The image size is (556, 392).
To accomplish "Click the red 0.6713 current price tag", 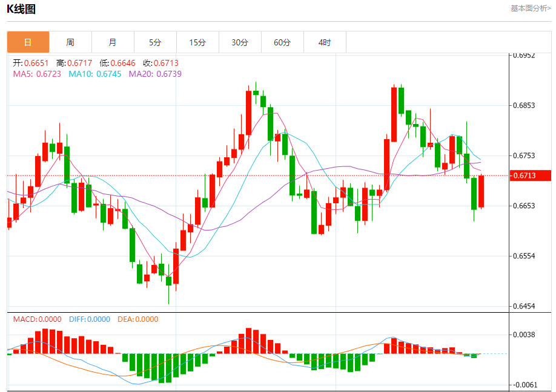I will click(x=530, y=175).
